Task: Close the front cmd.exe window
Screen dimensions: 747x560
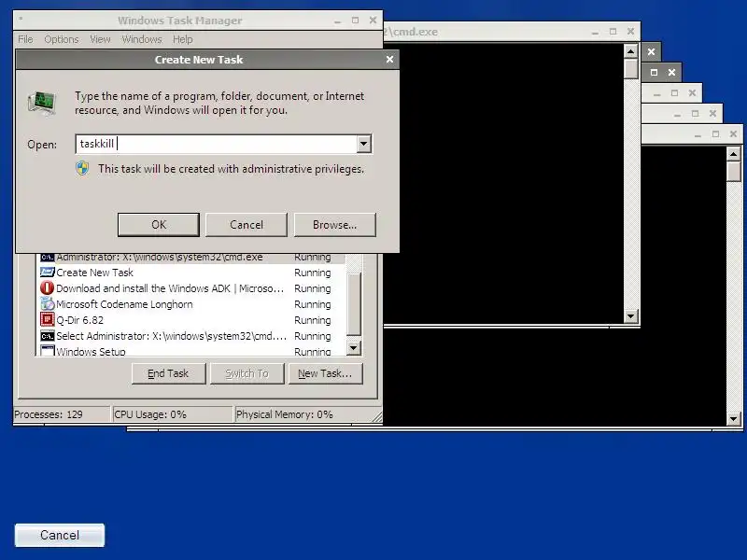Action: click(x=631, y=32)
